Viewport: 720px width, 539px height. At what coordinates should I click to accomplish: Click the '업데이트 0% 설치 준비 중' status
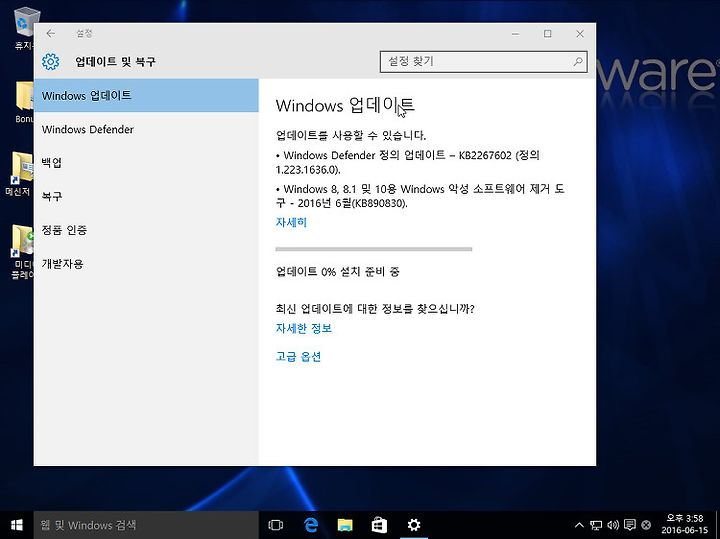(338, 271)
